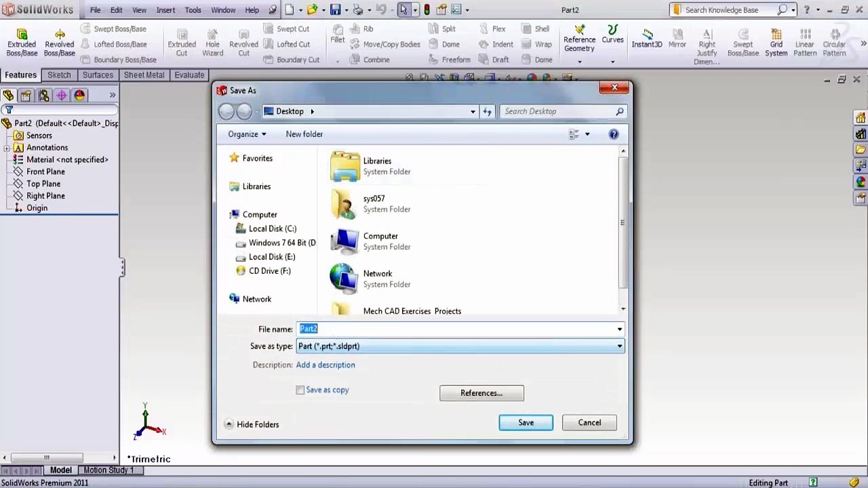Select the Revolved Cut tool

click(x=243, y=43)
